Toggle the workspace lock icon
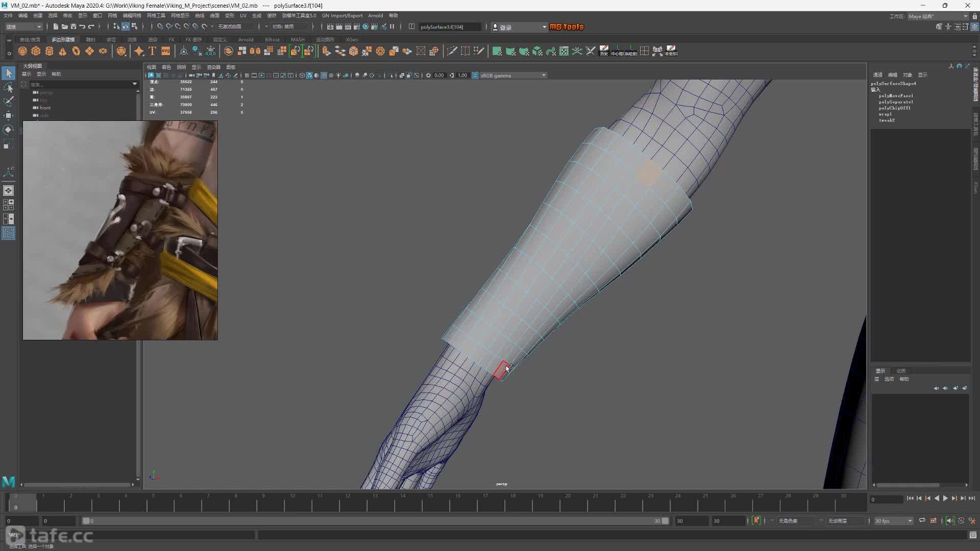The width and height of the screenshot is (980, 551). [x=974, y=16]
